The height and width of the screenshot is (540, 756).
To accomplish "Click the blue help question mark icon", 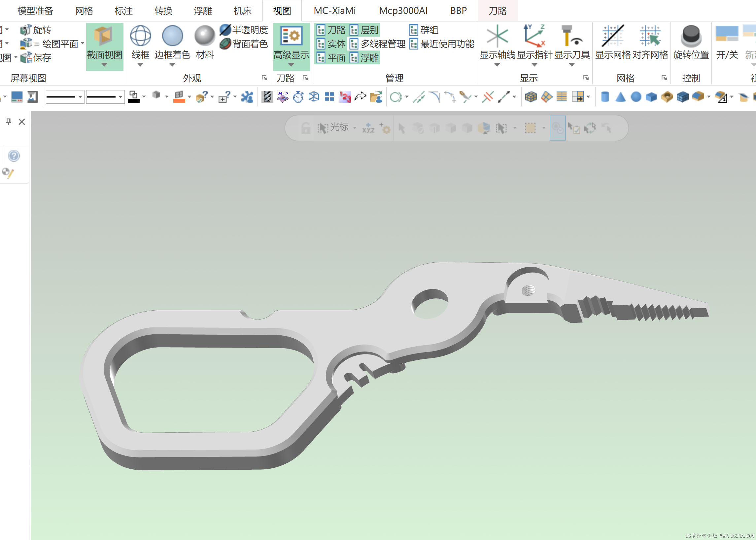I will pyautogui.click(x=14, y=155).
